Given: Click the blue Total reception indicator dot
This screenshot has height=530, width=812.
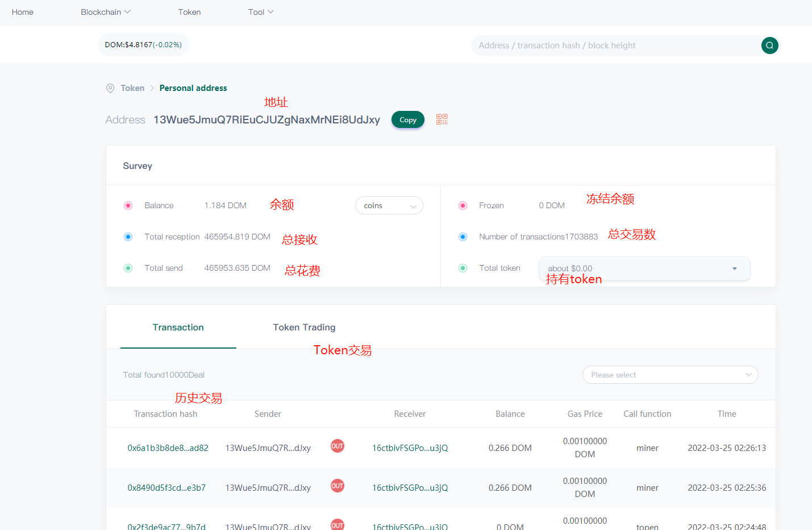Looking at the screenshot, I should click(128, 237).
